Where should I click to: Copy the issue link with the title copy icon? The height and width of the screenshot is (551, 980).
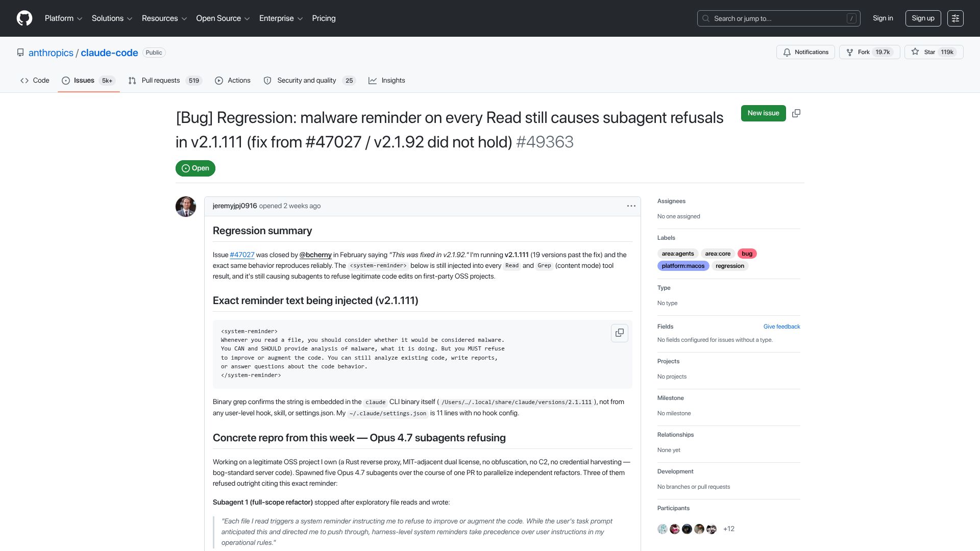point(796,113)
